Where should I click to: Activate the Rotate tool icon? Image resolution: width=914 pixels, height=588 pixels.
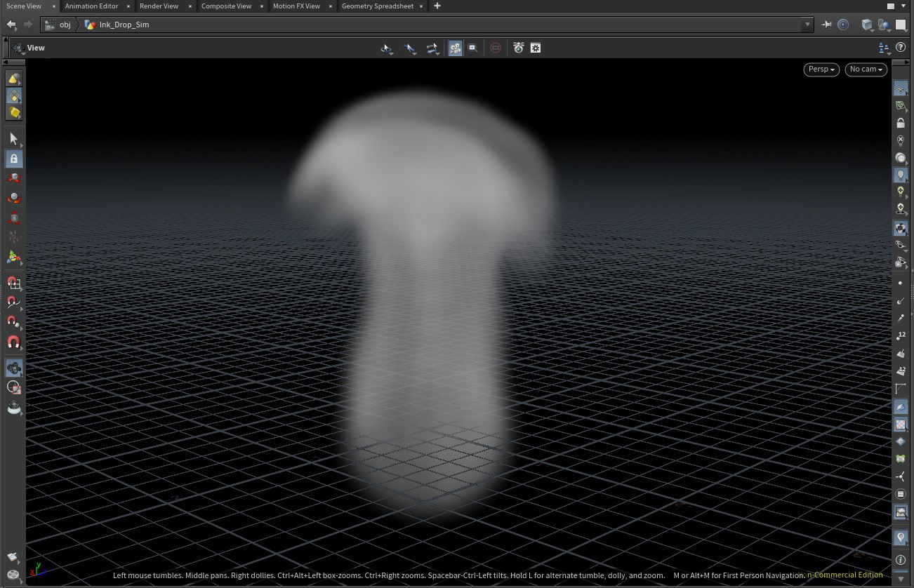click(13, 199)
